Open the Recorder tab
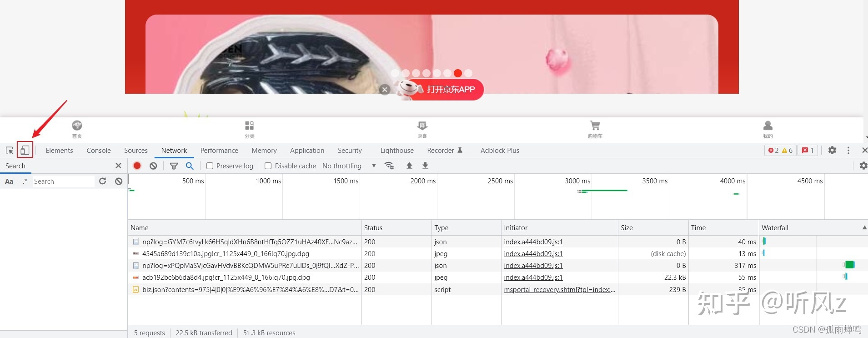This screenshot has width=868, height=338. [445, 150]
